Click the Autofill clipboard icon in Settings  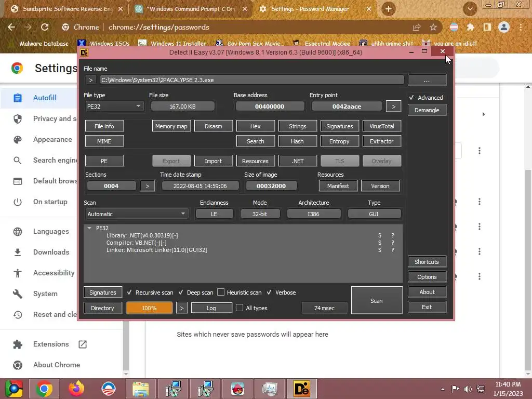point(18,98)
